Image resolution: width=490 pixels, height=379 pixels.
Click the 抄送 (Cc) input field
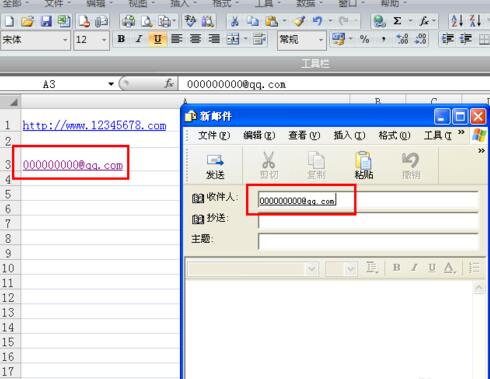(368, 221)
